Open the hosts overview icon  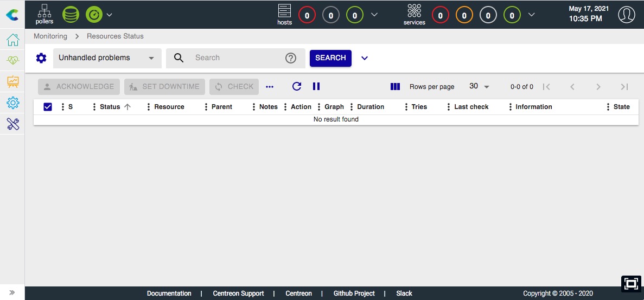click(x=284, y=14)
